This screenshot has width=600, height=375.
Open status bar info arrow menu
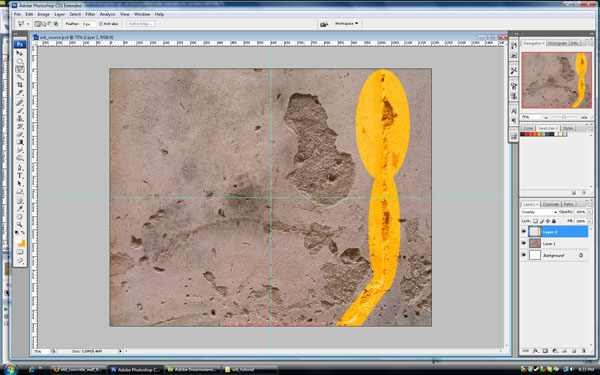120,351
